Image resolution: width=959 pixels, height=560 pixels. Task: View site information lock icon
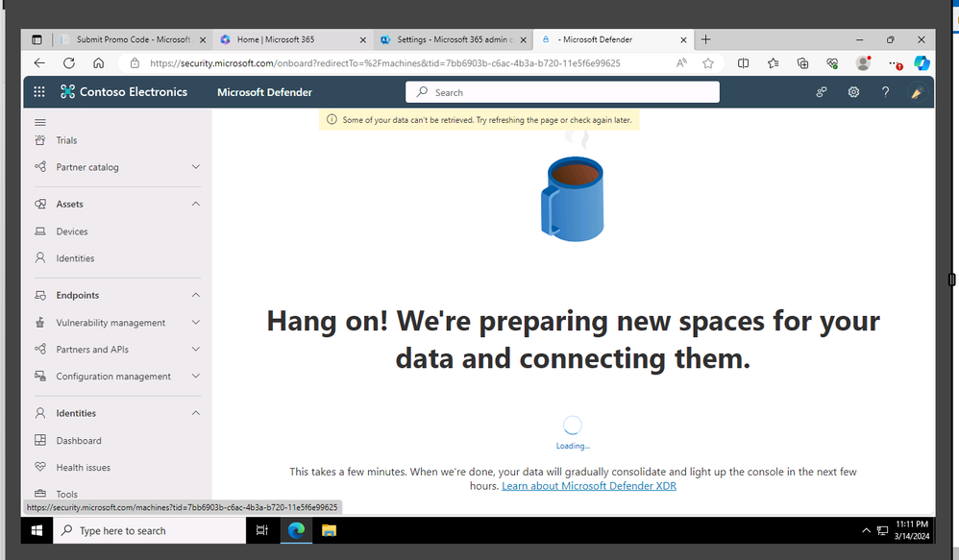pyautogui.click(x=135, y=63)
